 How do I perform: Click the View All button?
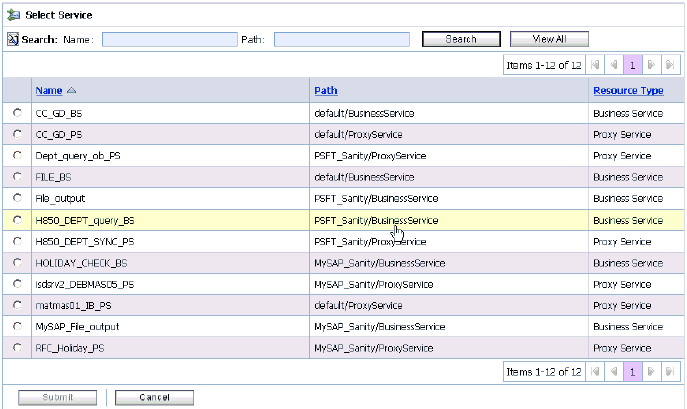point(549,39)
